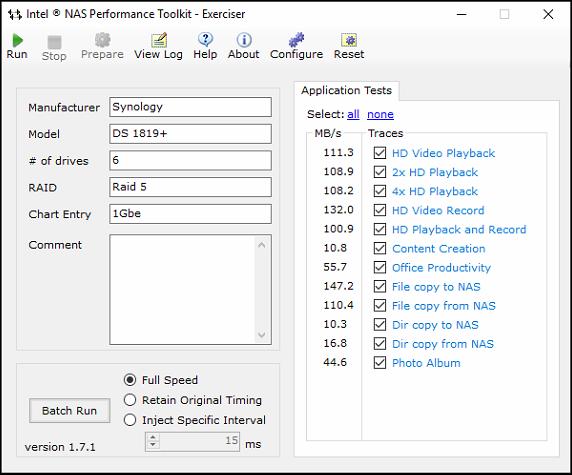Screen dimensions: 572x475
Task: Click the Manufacturer field containing Synology
Action: [190, 107]
